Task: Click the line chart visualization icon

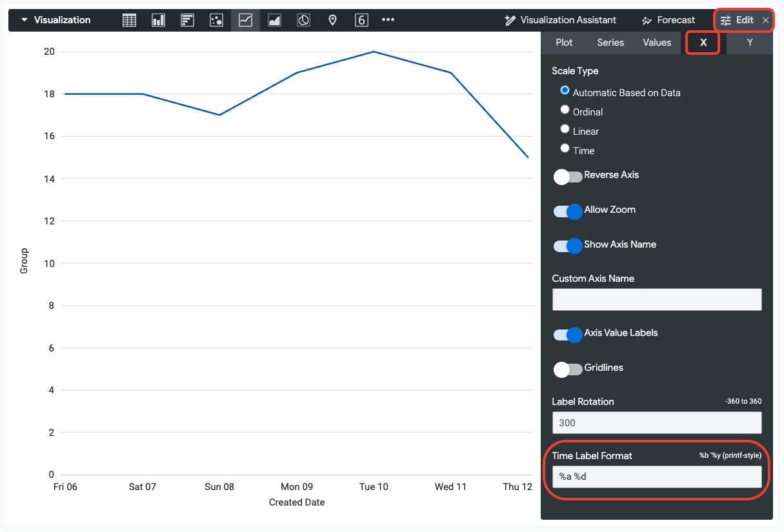Action: [245, 20]
